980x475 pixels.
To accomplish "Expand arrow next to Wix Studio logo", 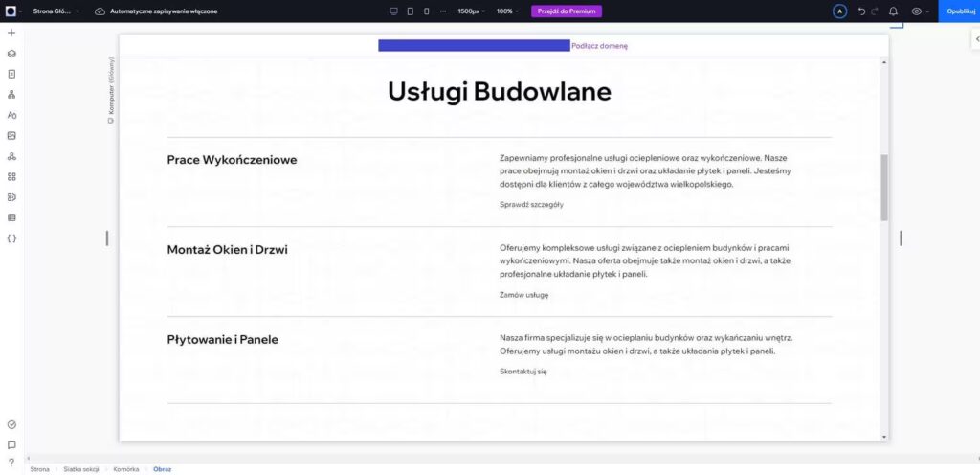I will (21, 11).
